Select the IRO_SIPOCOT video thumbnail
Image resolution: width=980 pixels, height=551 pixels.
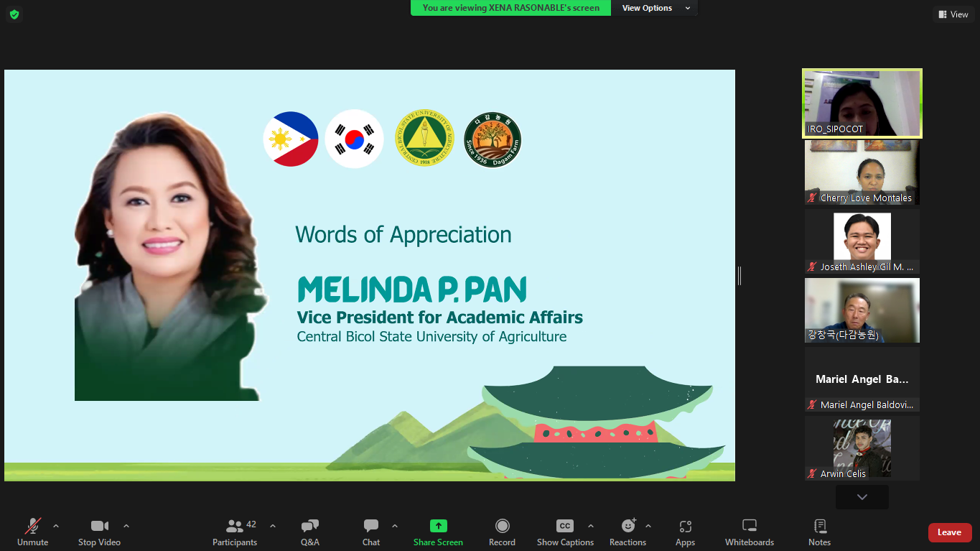(862, 103)
